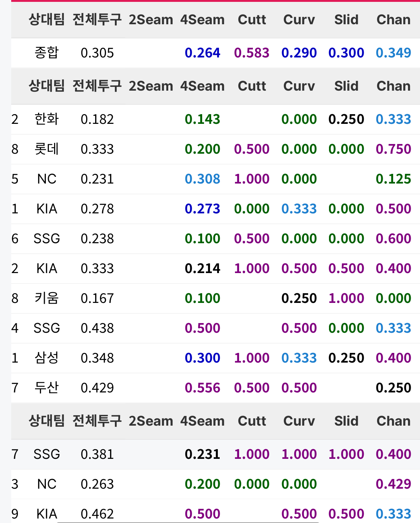This screenshot has height=523, width=420.
Task: Select the 전체투구 header directly above 종합 row
Action: click(x=97, y=19)
